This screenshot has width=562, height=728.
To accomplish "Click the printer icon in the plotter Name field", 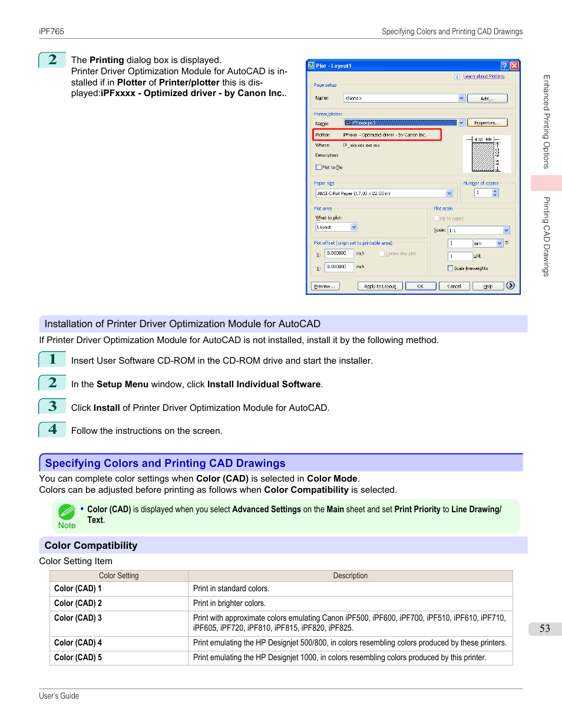I will click(x=349, y=123).
